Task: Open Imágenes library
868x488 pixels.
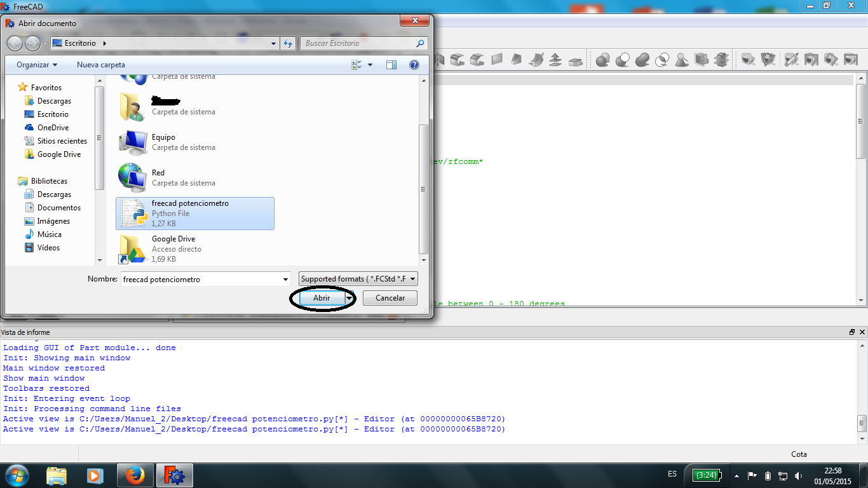Action: click(53, 221)
